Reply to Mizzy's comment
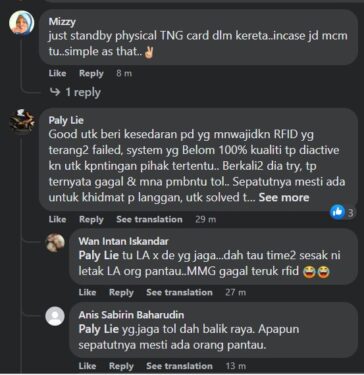The width and height of the screenshot is (364, 375). (91, 73)
